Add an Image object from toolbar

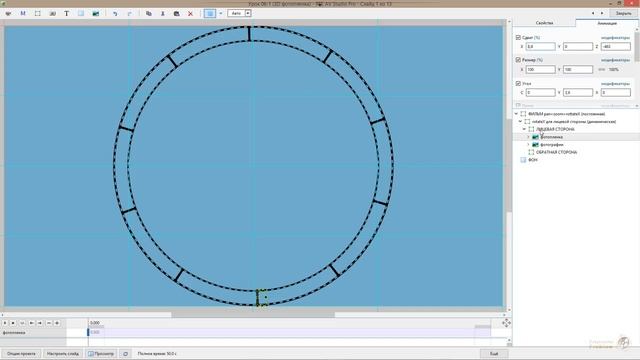(x=96, y=13)
